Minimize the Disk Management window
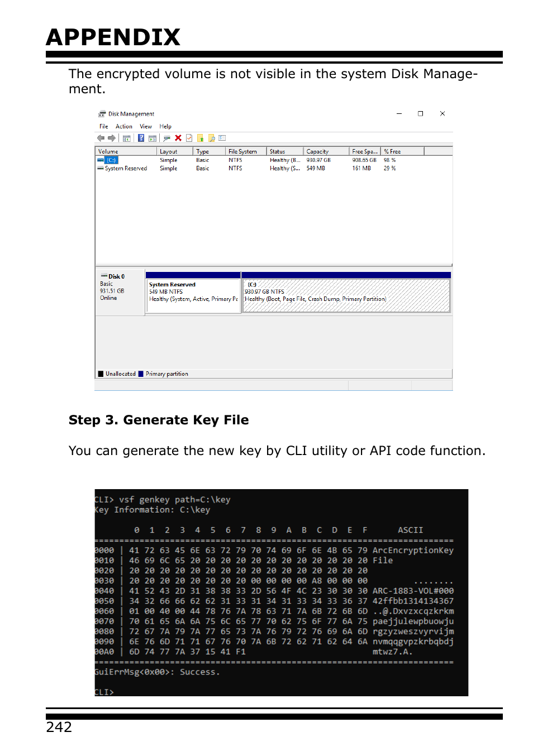This screenshot has height=756, width=533. [399, 113]
